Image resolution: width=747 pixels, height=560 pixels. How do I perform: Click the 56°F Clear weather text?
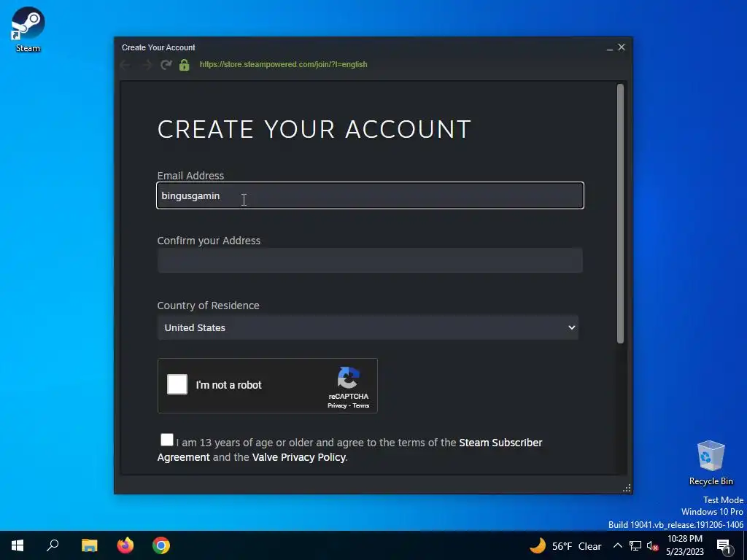point(576,546)
